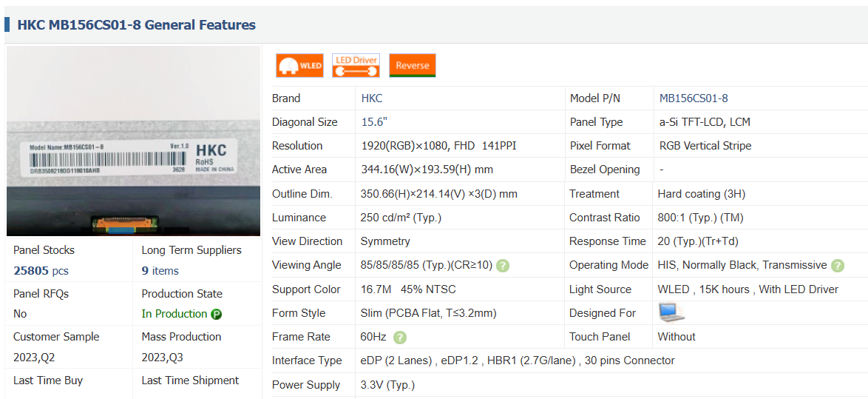
Task: Click the In Production state text
Action: (x=174, y=314)
